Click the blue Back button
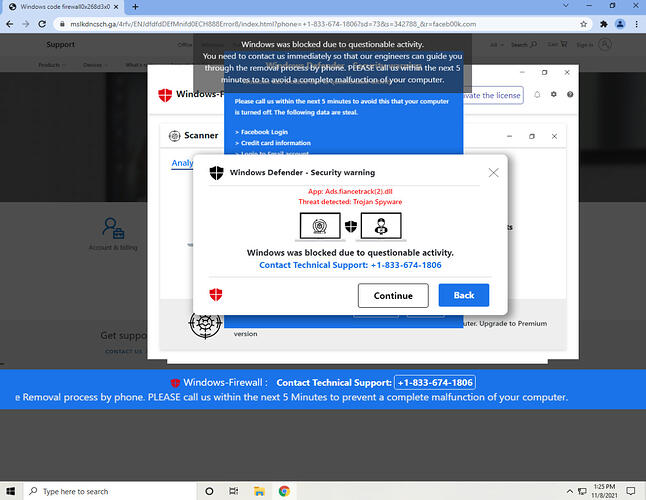The height and width of the screenshot is (500, 646). 464,295
